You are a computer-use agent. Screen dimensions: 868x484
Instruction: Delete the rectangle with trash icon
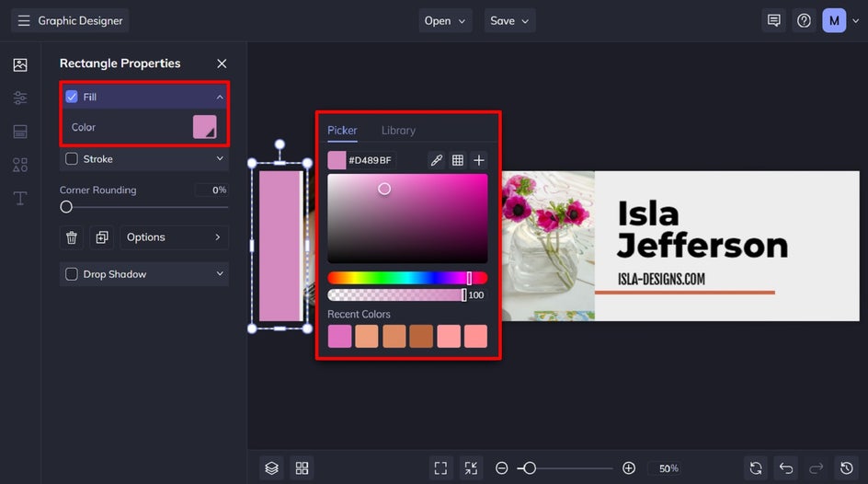[72, 237]
